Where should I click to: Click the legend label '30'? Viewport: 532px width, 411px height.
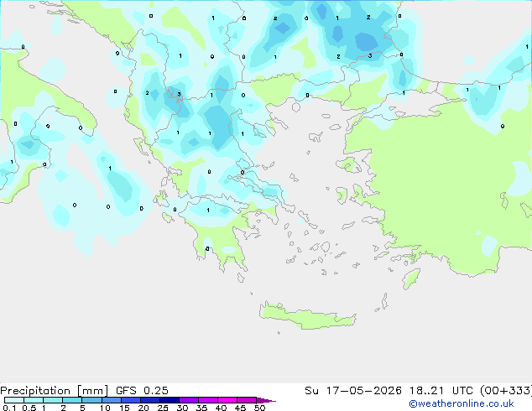[182, 408]
